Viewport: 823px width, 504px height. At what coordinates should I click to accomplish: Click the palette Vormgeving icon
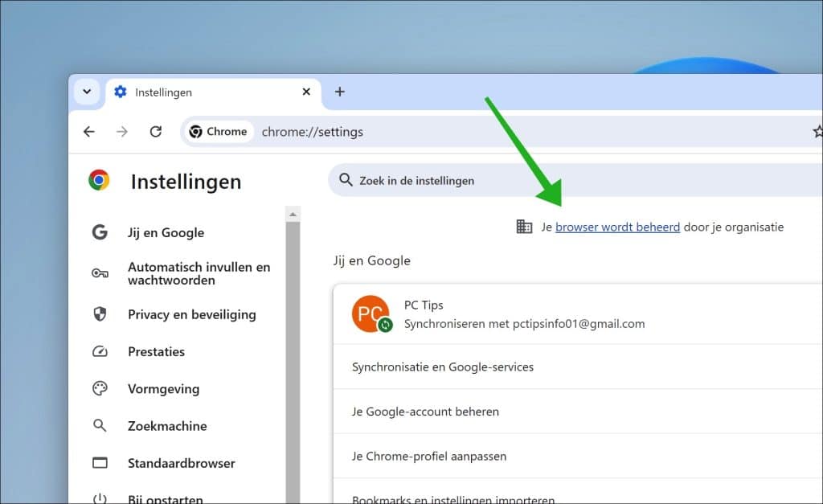point(100,388)
